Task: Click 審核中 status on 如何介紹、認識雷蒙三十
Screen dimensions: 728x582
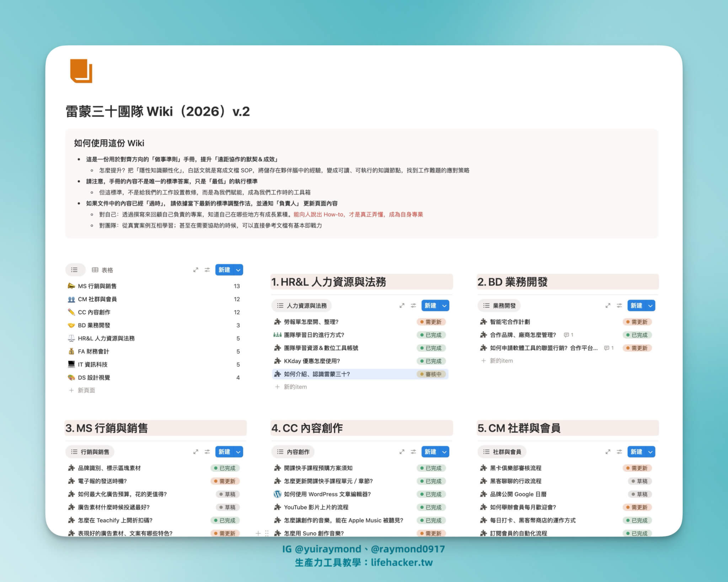Action: tap(431, 374)
